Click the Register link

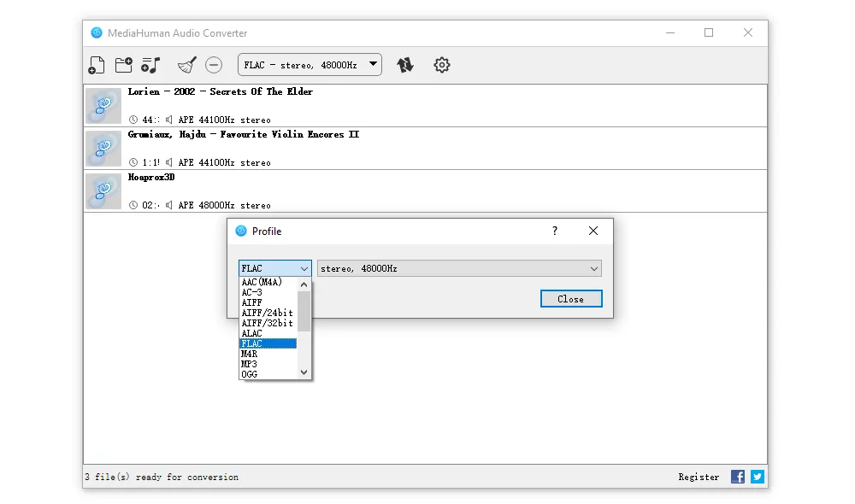(x=699, y=477)
